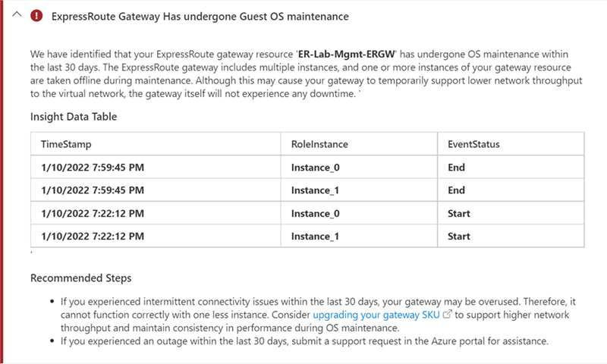Image resolution: width=607 pixels, height=364 pixels.
Task: Click the TimeStamp column header
Action: [66, 144]
